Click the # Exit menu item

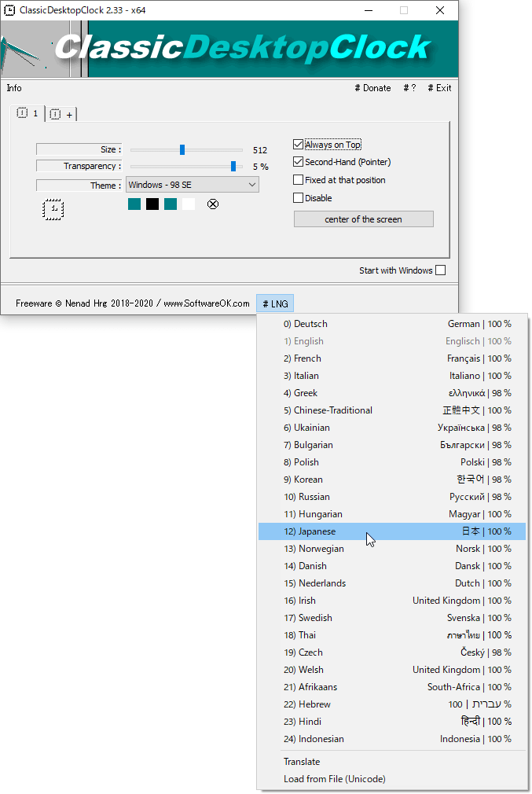point(439,88)
